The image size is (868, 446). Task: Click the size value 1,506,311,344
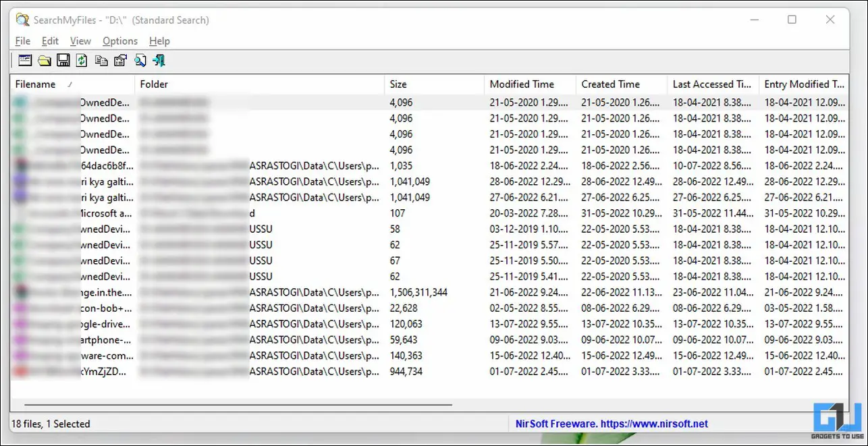click(x=418, y=292)
